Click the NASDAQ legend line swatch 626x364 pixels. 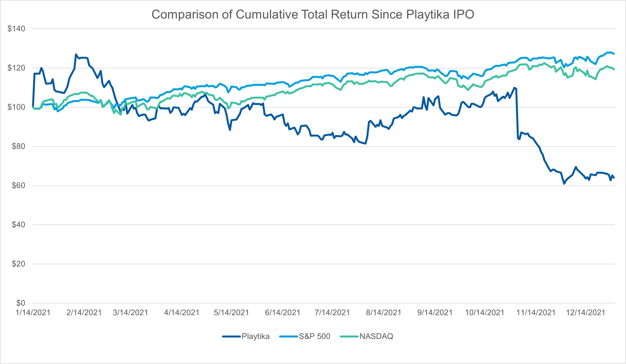coord(349,337)
